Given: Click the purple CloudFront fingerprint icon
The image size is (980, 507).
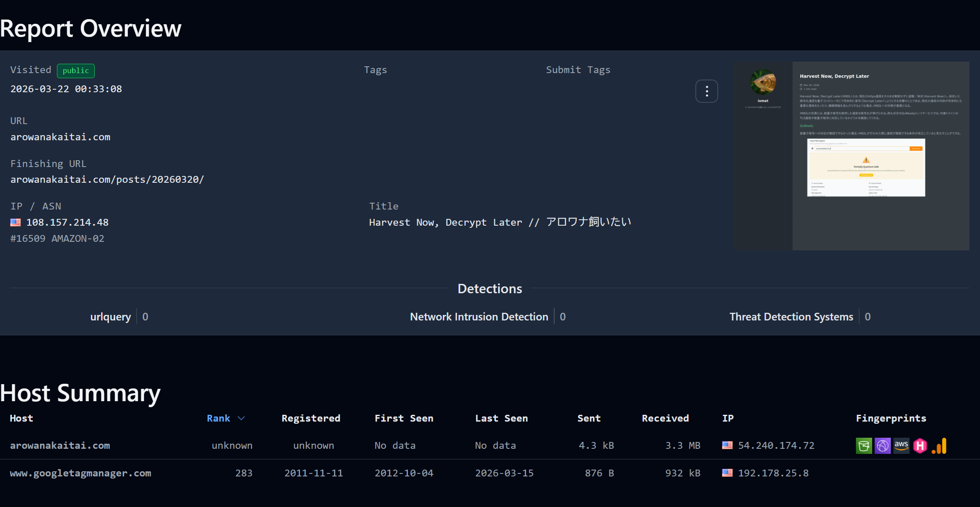Looking at the screenshot, I should pyautogui.click(x=882, y=446).
